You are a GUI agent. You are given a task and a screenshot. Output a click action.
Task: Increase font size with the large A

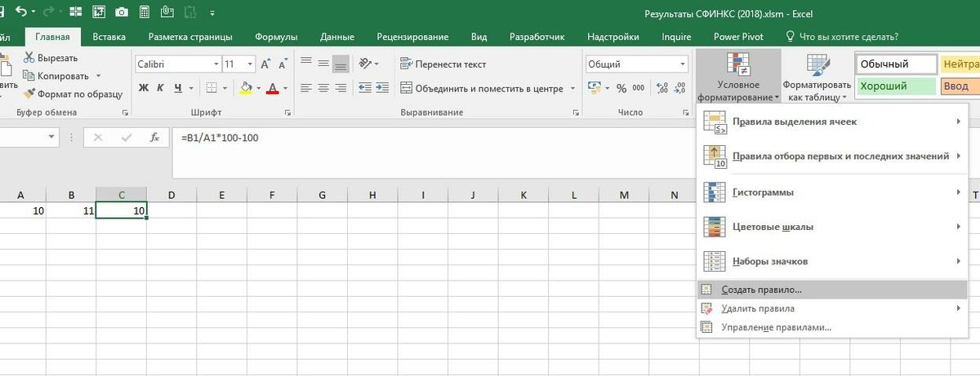click(265, 64)
